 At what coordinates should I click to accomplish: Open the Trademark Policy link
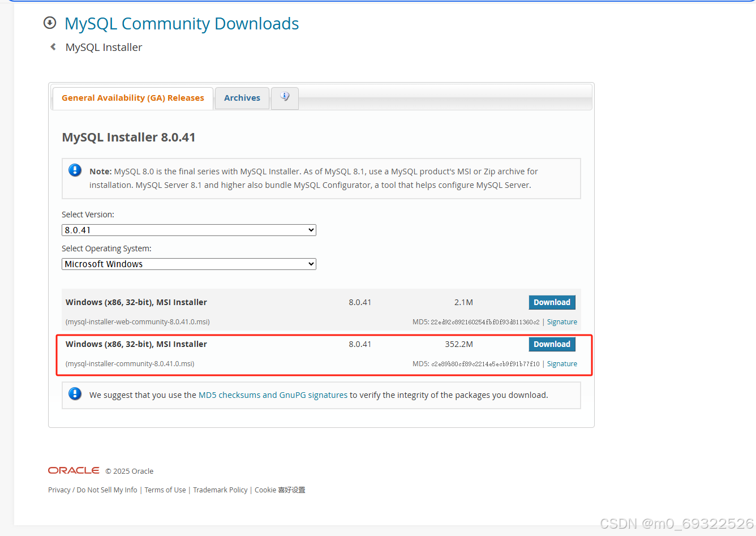pyautogui.click(x=220, y=490)
